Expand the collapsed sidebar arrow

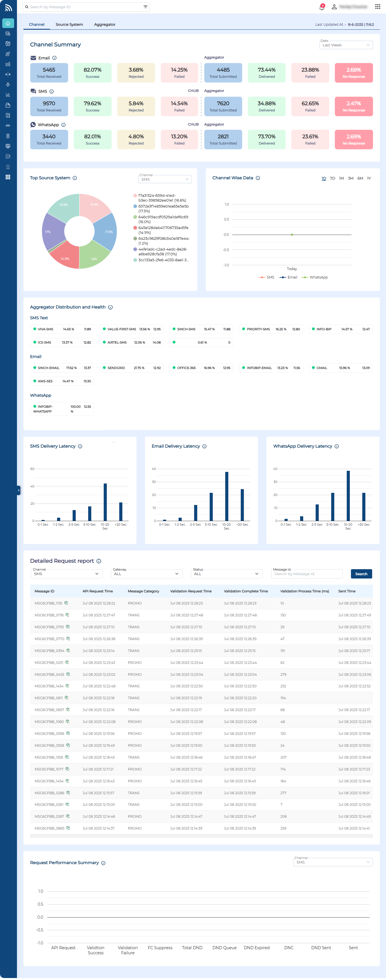(x=18, y=490)
